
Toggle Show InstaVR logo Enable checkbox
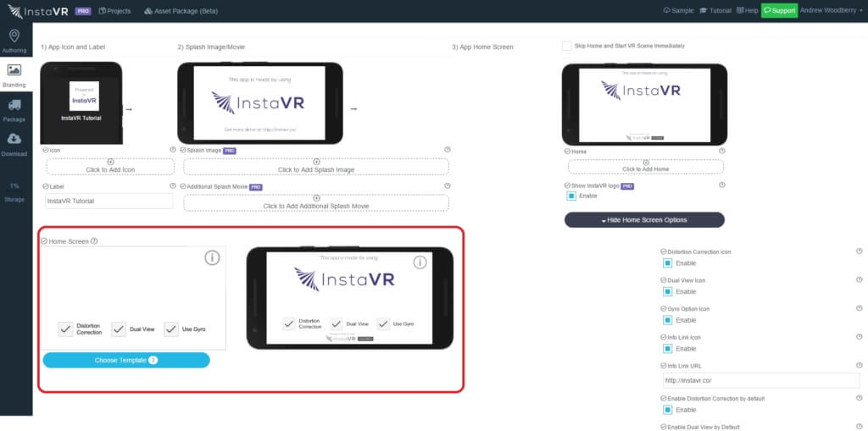(x=571, y=196)
